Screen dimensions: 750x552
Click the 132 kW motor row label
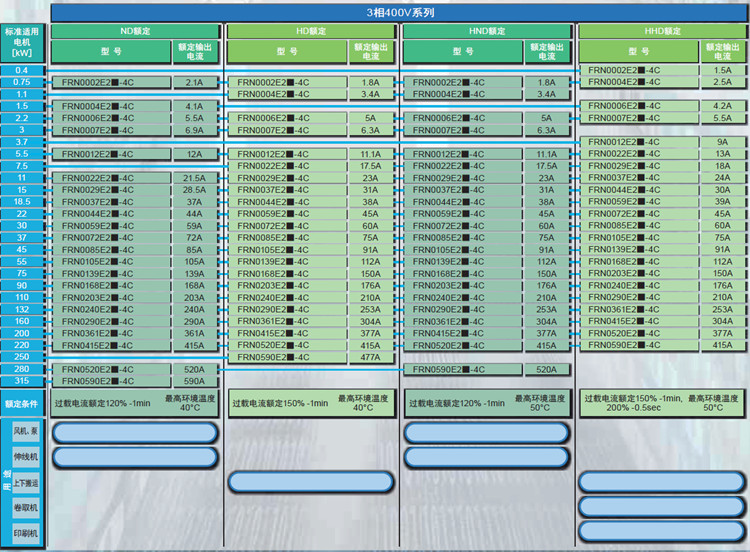coord(22,309)
